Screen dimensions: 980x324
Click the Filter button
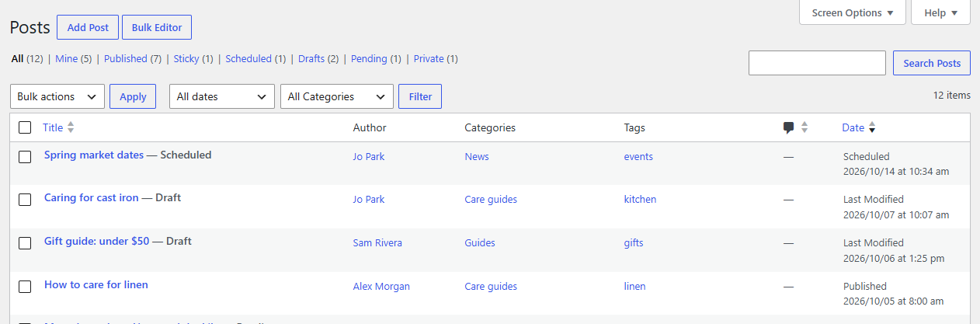420,96
